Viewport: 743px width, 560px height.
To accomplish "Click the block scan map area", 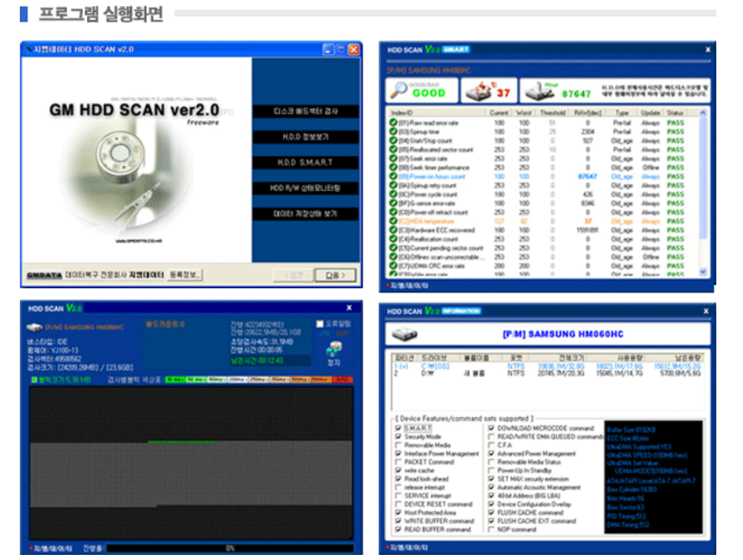I will point(191,463).
